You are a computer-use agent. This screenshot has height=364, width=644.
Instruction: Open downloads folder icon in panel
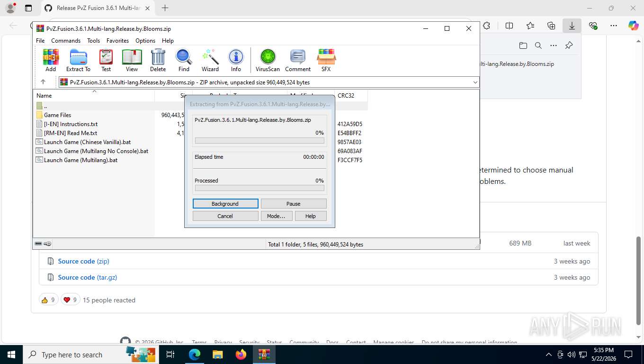point(523,45)
